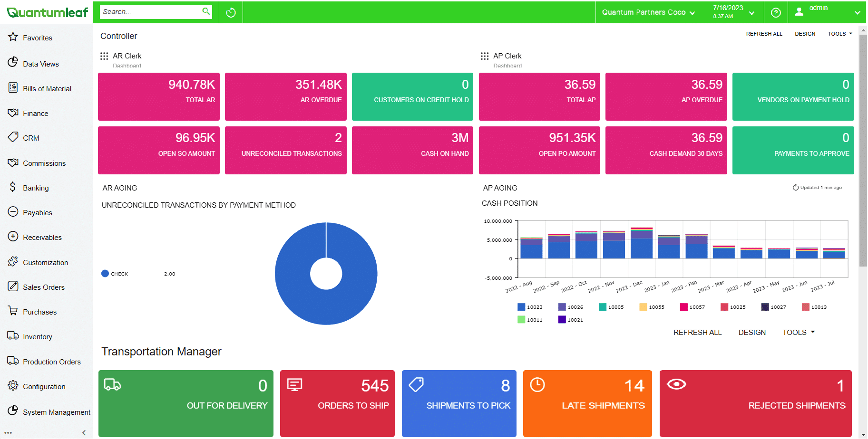Collapse the left navigation sidebar
The image size is (868, 439).
(x=84, y=432)
